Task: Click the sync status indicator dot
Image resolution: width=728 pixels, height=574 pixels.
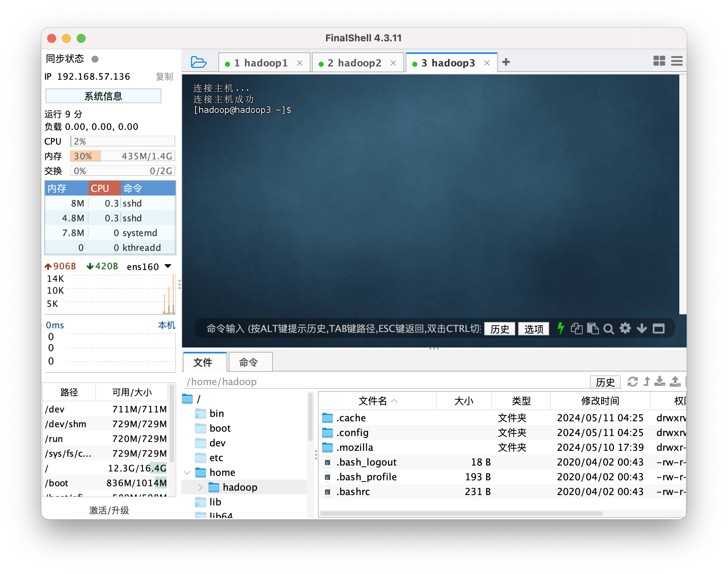Action: (x=95, y=59)
